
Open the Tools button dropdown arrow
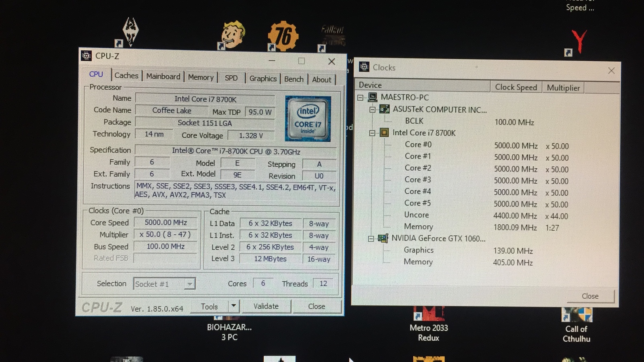[234, 306]
